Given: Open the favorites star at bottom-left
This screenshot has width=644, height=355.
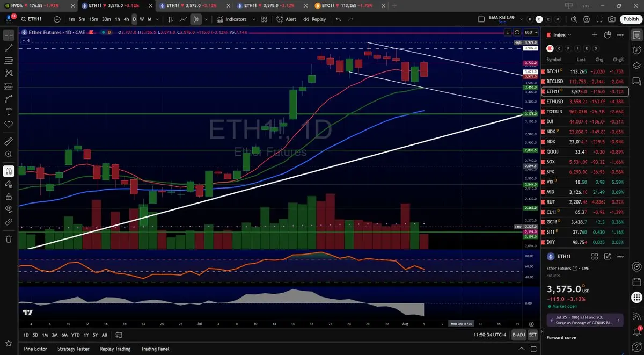Looking at the screenshot, I should 9,344.
